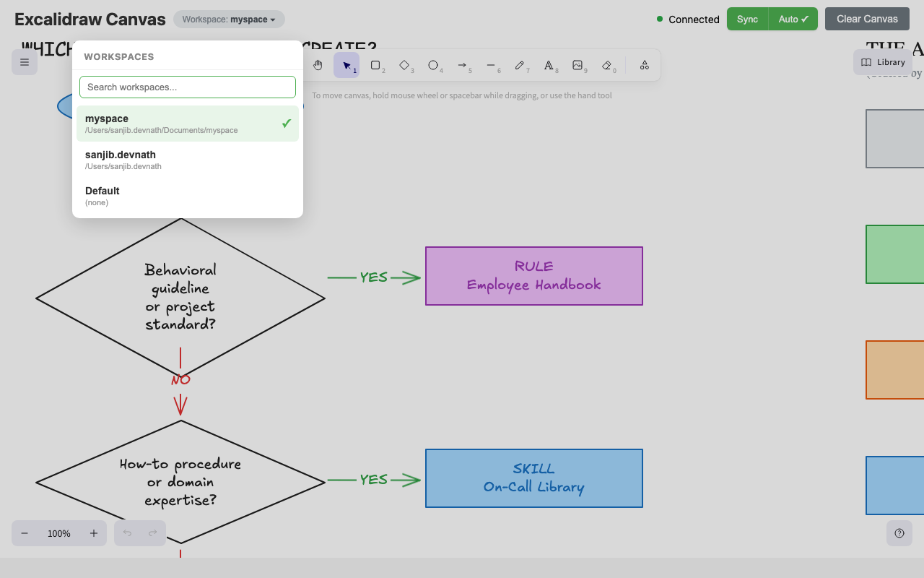
Task: Open the extra shapes tools dropdown
Action: pyautogui.click(x=644, y=65)
